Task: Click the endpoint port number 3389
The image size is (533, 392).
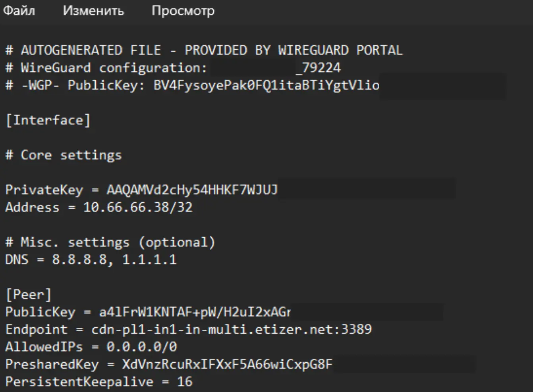Action: point(356,330)
